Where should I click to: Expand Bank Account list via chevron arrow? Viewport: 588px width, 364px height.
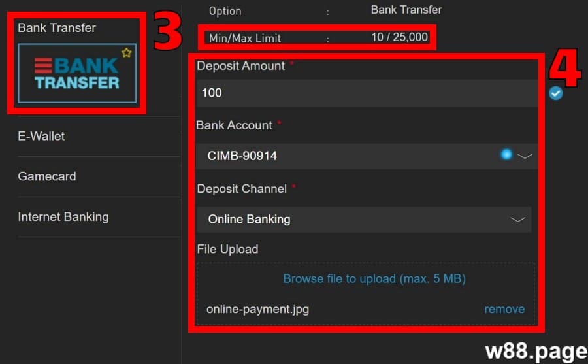pos(525,156)
